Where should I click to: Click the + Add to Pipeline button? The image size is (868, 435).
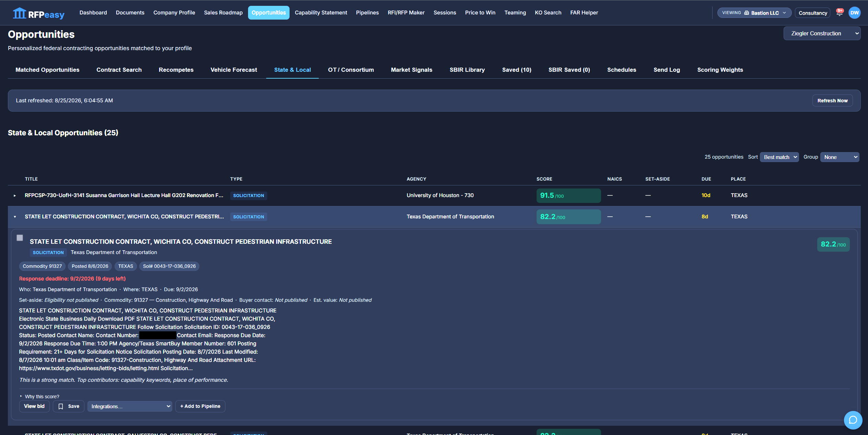coord(200,406)
